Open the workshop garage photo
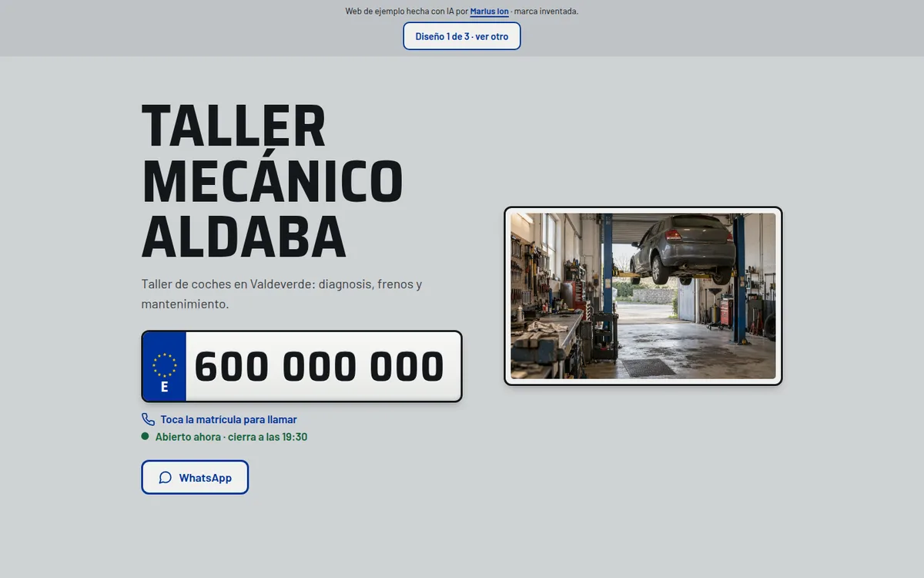 tap(643, 296)
